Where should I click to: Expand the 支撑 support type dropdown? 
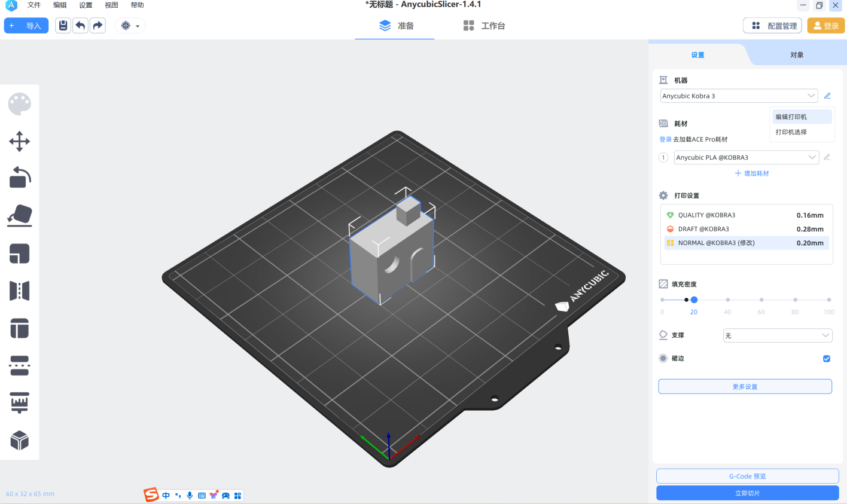point(777,335)
